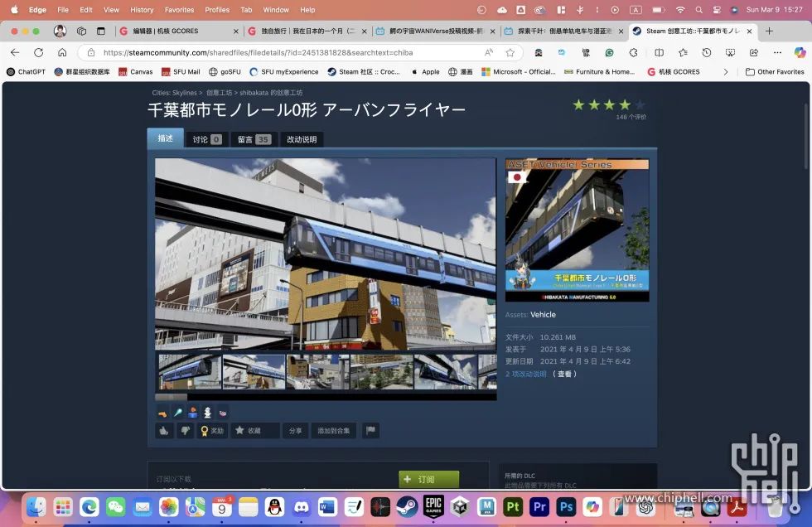
Task: Click the 奖励 award button
Action: (x=212, y=431)
